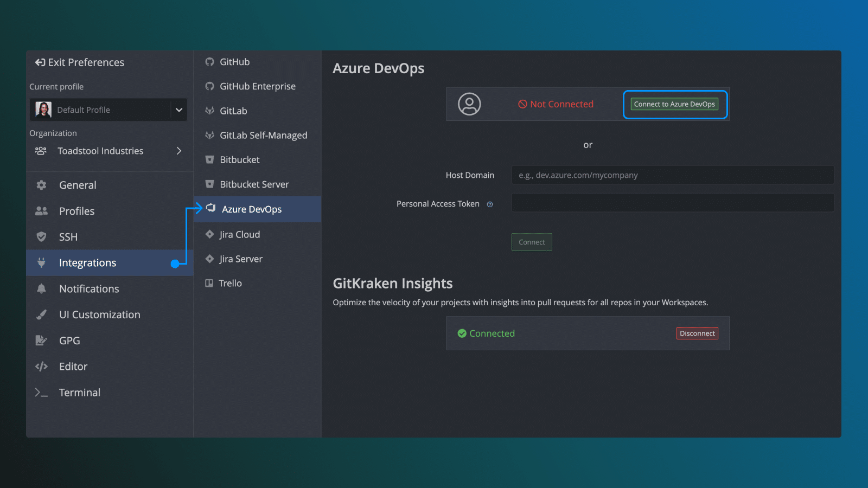
Task: Focus the Personal Access Token field
Action: [673, 203]
